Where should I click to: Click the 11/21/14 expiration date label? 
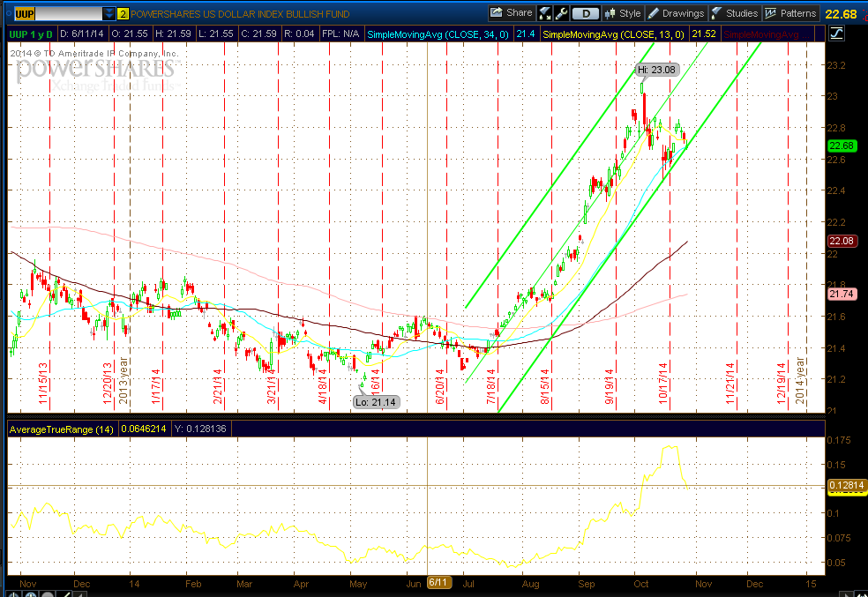[730, 384]
